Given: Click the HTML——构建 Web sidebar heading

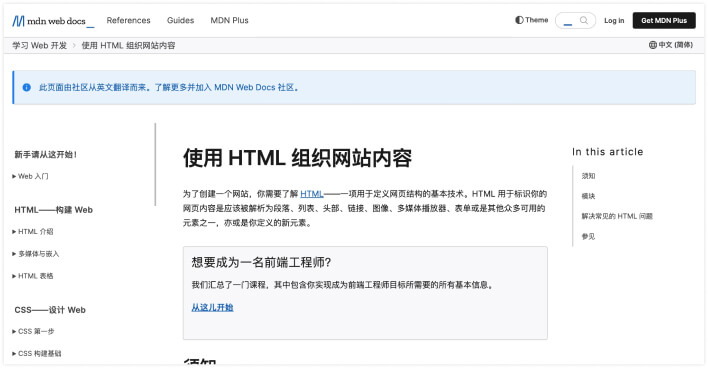Looking at the screenshot, I should click(53, 210).
